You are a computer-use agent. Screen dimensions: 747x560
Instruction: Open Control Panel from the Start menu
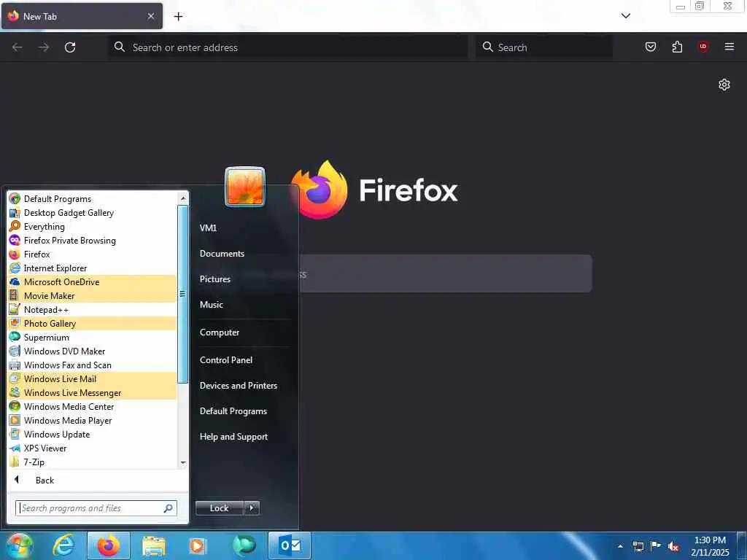pos(226,359)
